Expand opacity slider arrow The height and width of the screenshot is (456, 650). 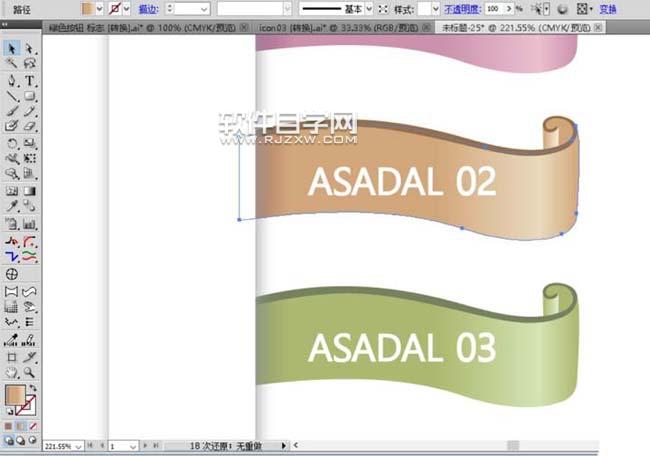(509, 8)
